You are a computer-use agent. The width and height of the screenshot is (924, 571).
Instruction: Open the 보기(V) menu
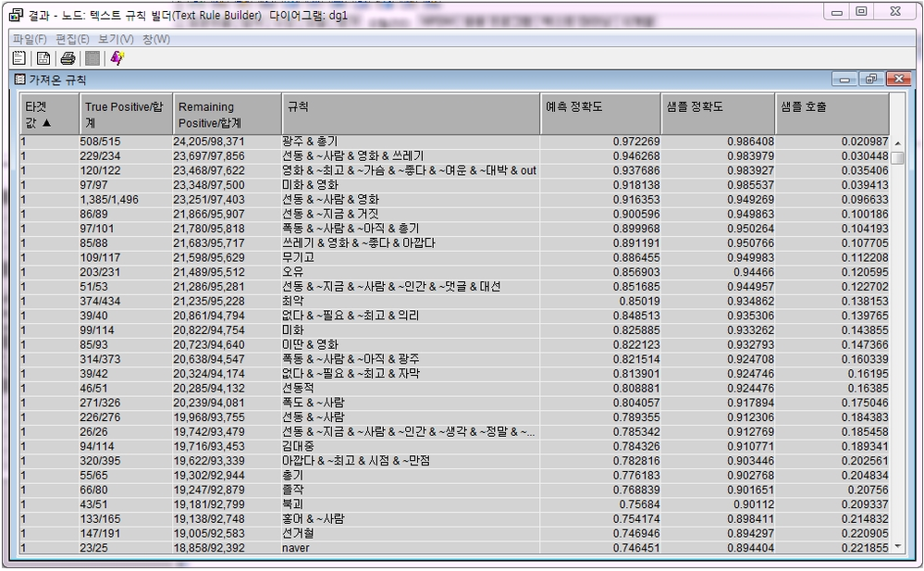116,39
